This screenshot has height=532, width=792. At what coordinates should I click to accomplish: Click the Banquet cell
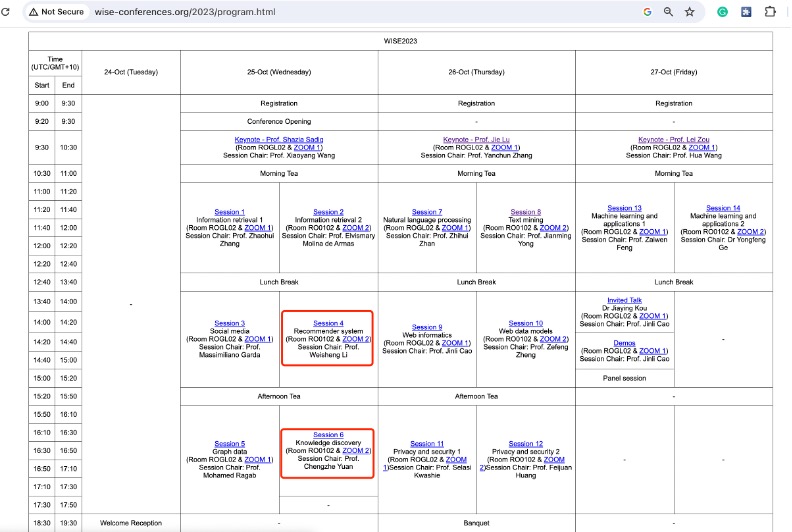point(476,523)
